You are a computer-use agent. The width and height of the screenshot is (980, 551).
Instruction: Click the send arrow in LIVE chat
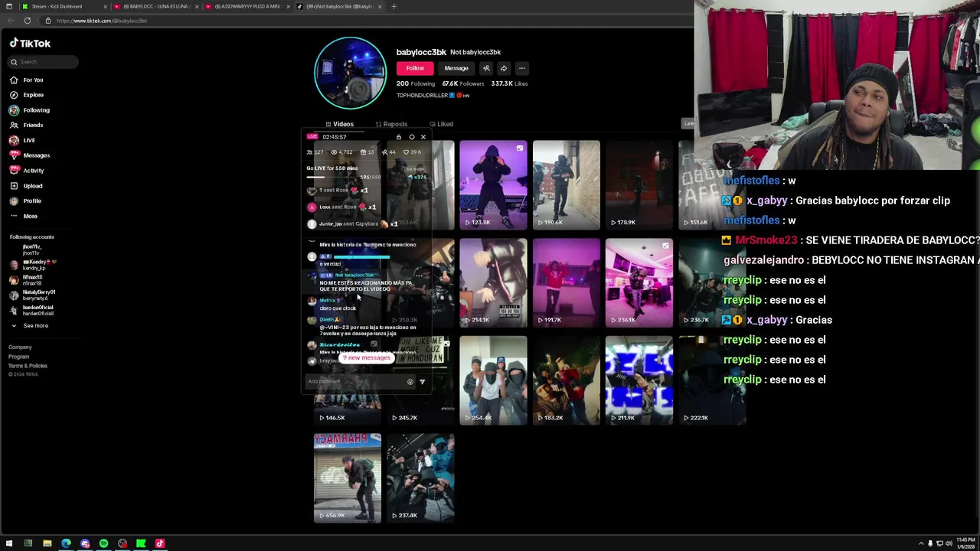(x=422, y=382)
